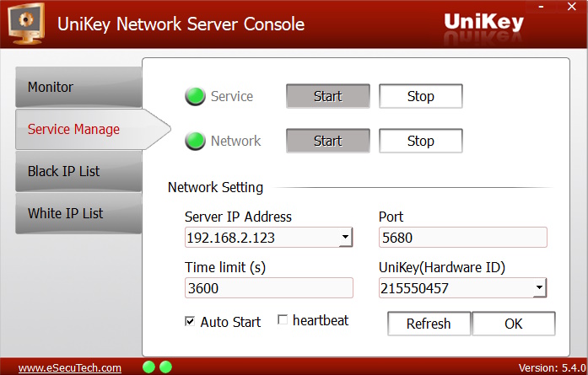Click the second green status light in footer

[x=165, y=367]
